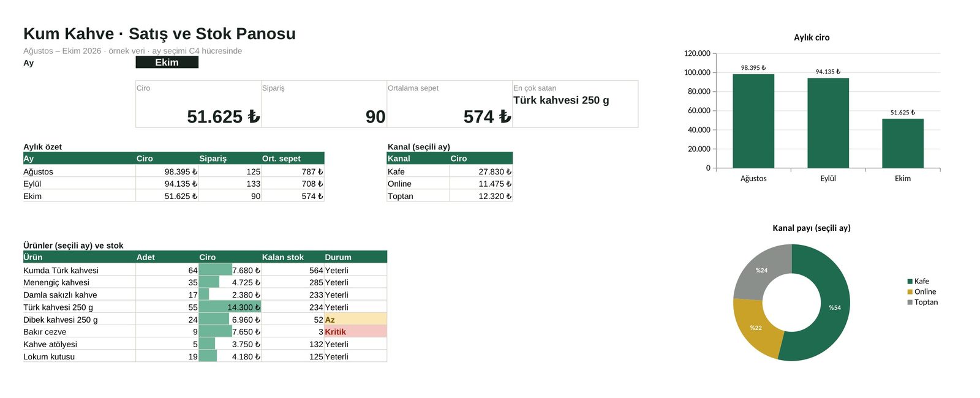Viewport: 980px width, 398px height.
Task: Click the %54 Kafe donut segment
Action: tap(835, 307)
